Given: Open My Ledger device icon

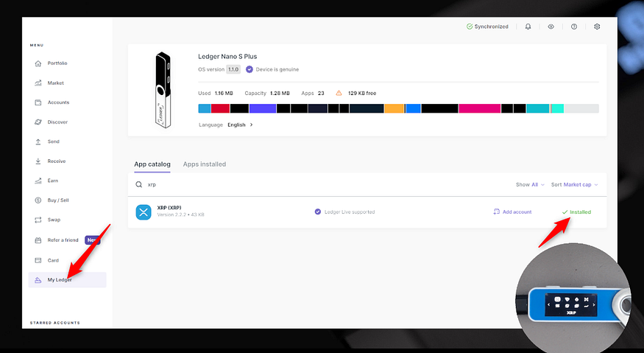Looking at the screenshot, I should (38, 280).
